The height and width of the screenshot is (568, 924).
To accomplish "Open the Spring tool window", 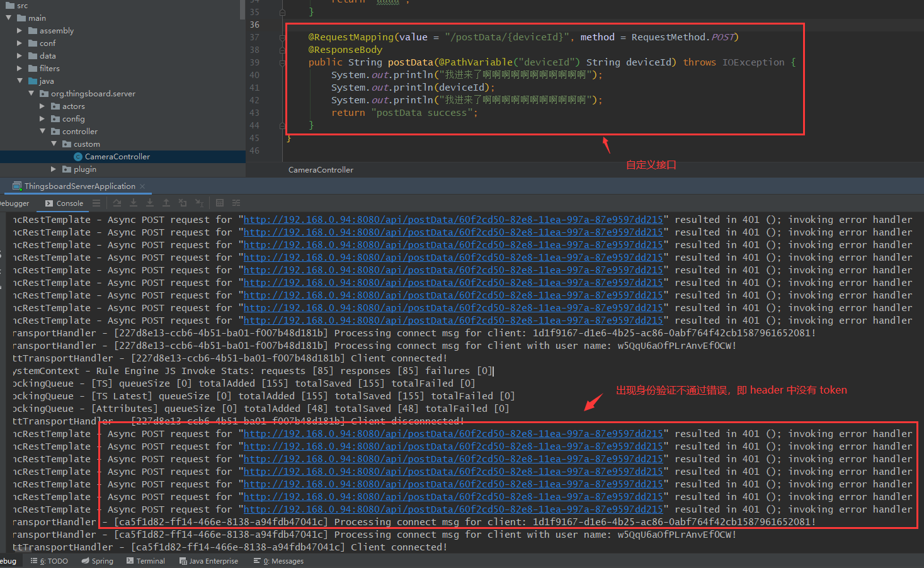I will click(98, 561).
